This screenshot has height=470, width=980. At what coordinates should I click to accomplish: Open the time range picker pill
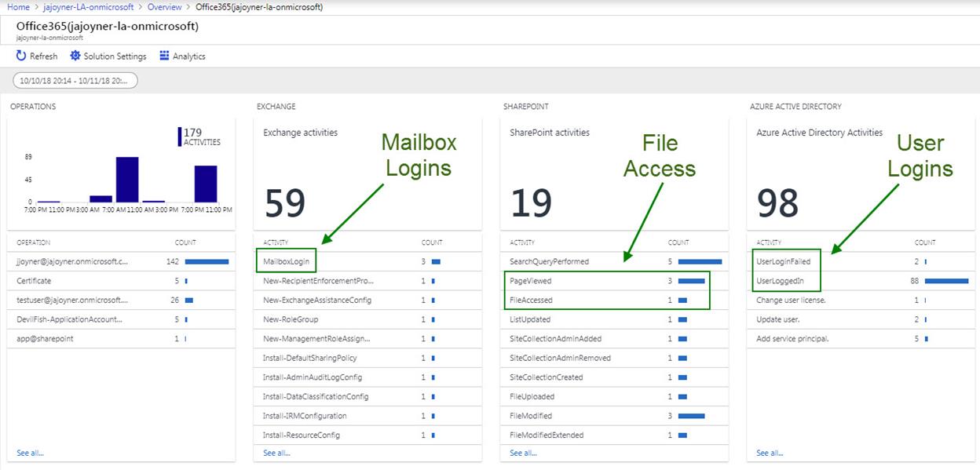click(x=75, y=80)
